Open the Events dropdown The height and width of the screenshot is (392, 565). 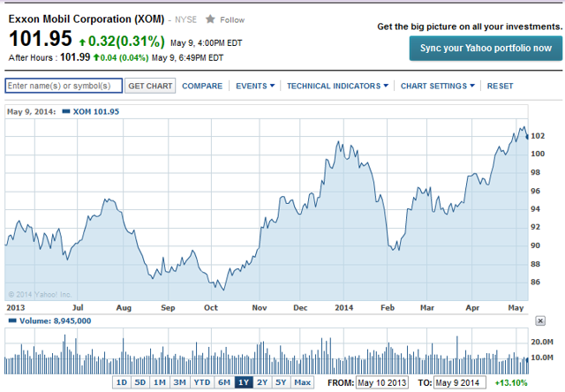[255, 86]
